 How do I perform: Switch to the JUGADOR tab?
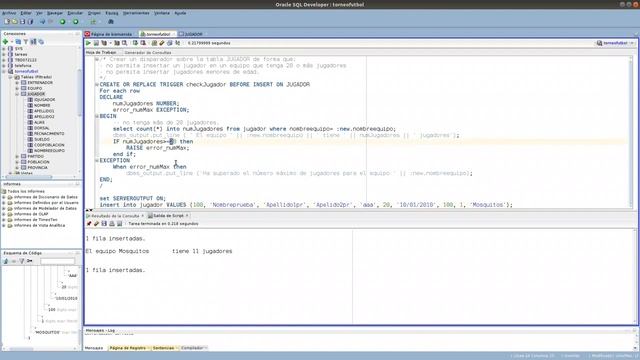pyautogui.click(x=193, y=34)
